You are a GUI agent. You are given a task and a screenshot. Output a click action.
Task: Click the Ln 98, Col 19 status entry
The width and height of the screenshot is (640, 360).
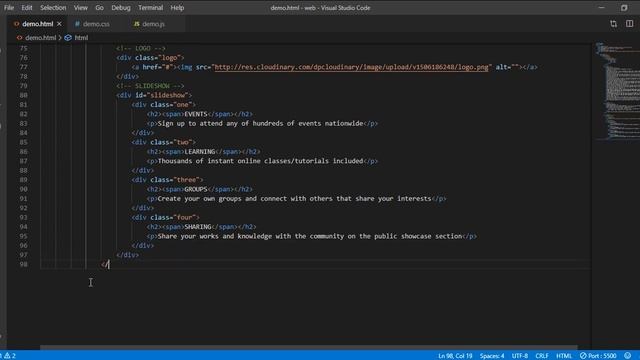pyautogui.click(x=455, y=356)
